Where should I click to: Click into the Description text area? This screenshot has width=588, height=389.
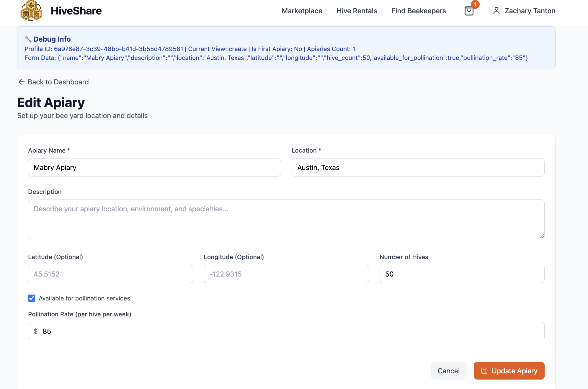pyautogui.click(x=286, y=219)
